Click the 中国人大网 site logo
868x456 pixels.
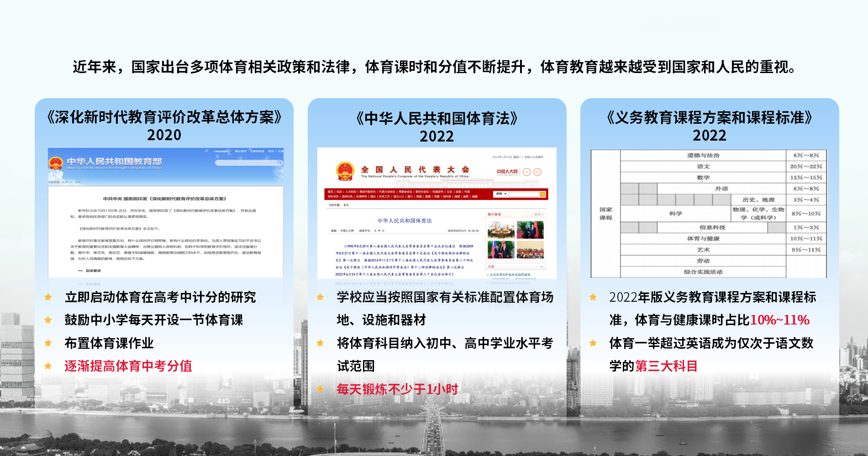(507, 172)
